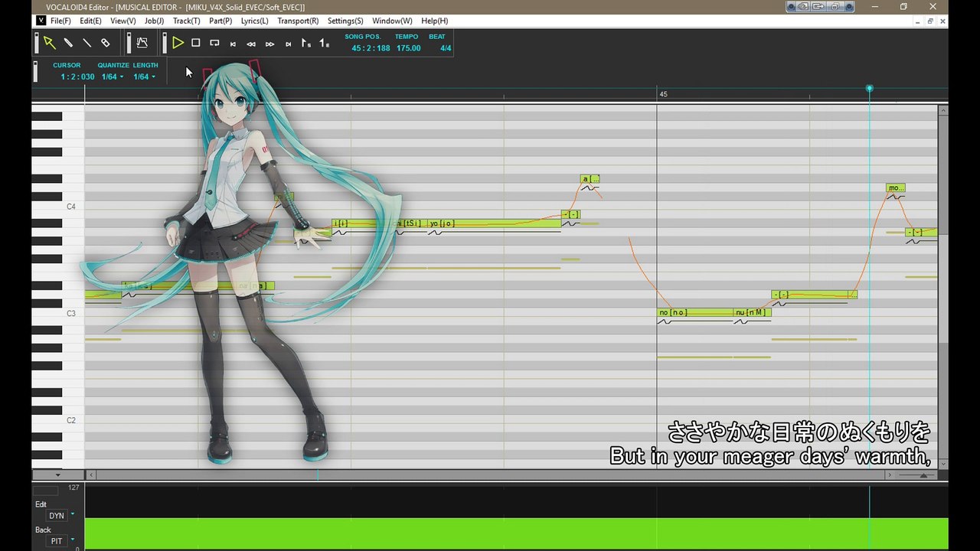Screen dimensions: 980x551
Task: Select the DYN edit parameter button
Action: click(x=57, y=516)
